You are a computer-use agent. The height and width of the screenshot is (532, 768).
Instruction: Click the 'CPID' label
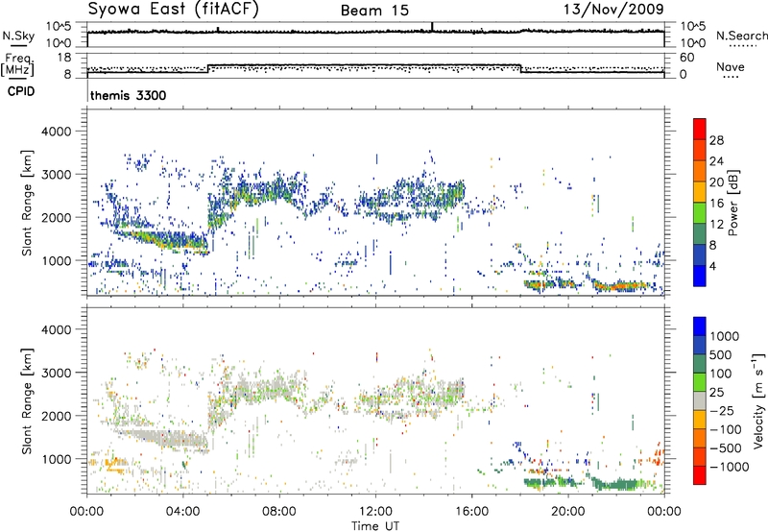point(21,91)
